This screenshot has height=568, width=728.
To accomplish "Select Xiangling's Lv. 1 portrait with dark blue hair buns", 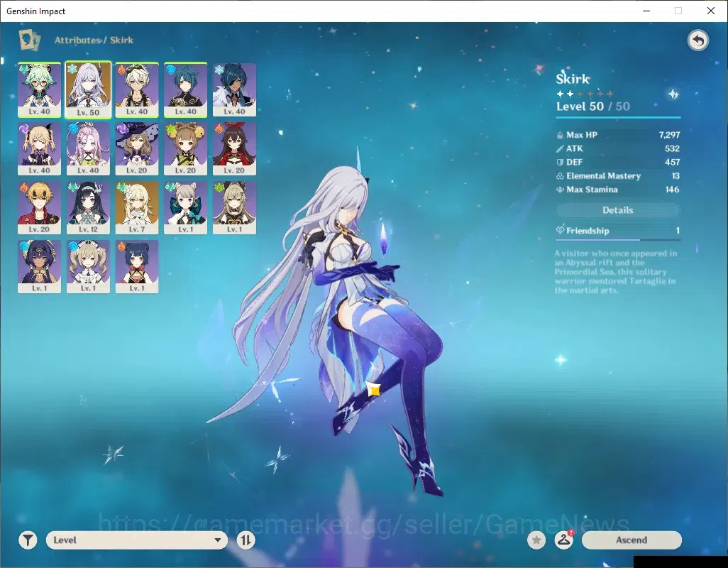I will 137,266.
